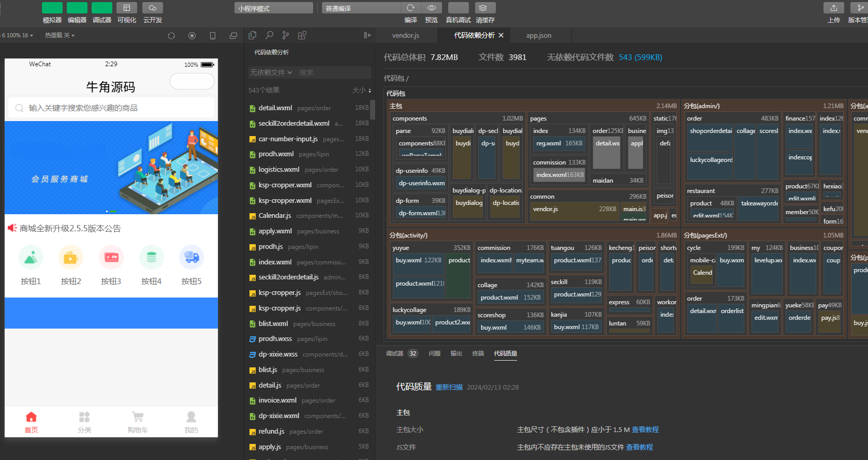868x460 pixels.
Task: Switch to the 代码质量 bottom tab
Action: [506, 353]
